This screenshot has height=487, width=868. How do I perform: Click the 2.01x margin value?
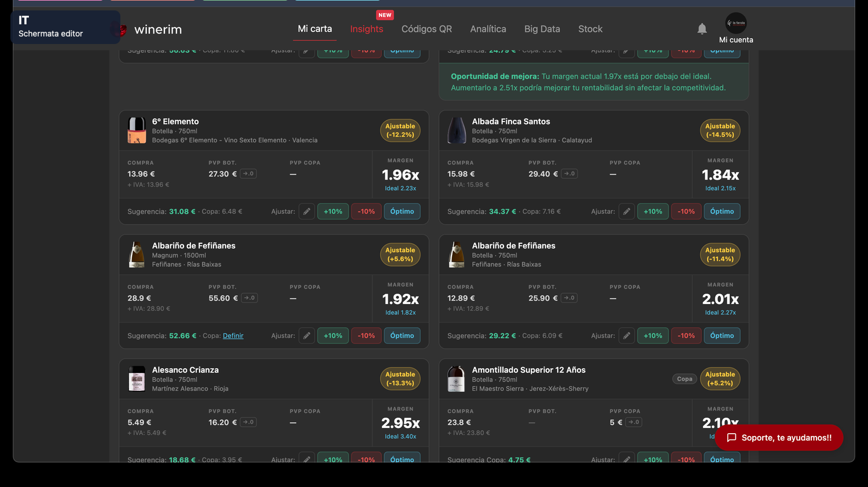(x=720, y=299)
